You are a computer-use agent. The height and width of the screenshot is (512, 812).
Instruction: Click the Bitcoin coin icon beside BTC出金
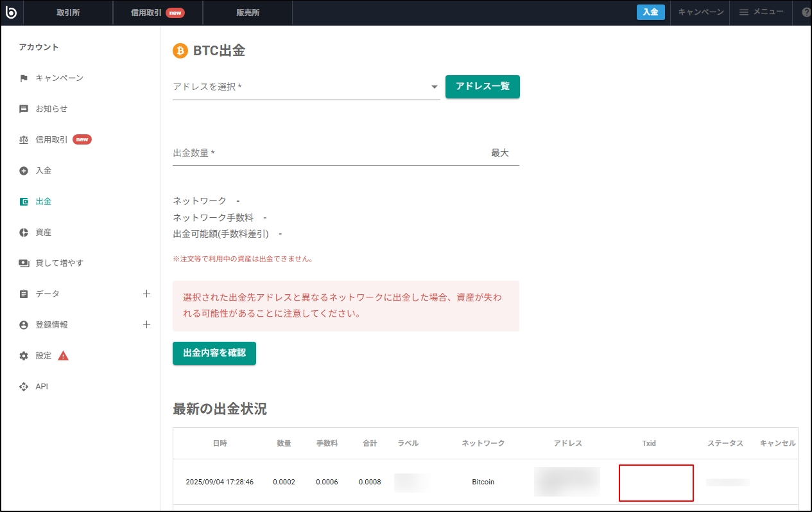[x=179, y=51]
